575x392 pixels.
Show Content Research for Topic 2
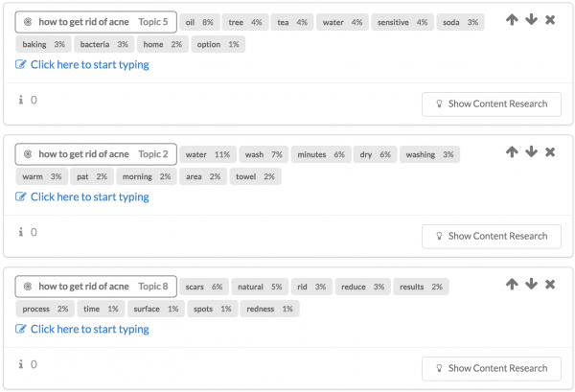pos(492,237)
